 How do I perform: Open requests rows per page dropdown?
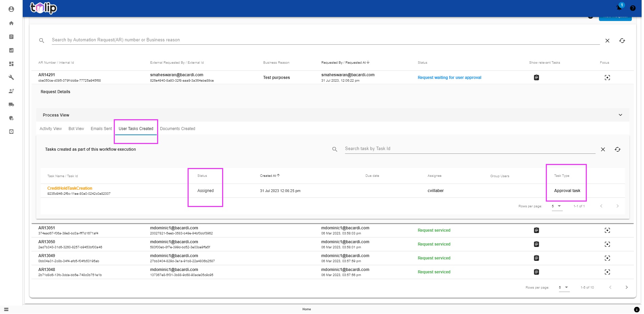564,287
